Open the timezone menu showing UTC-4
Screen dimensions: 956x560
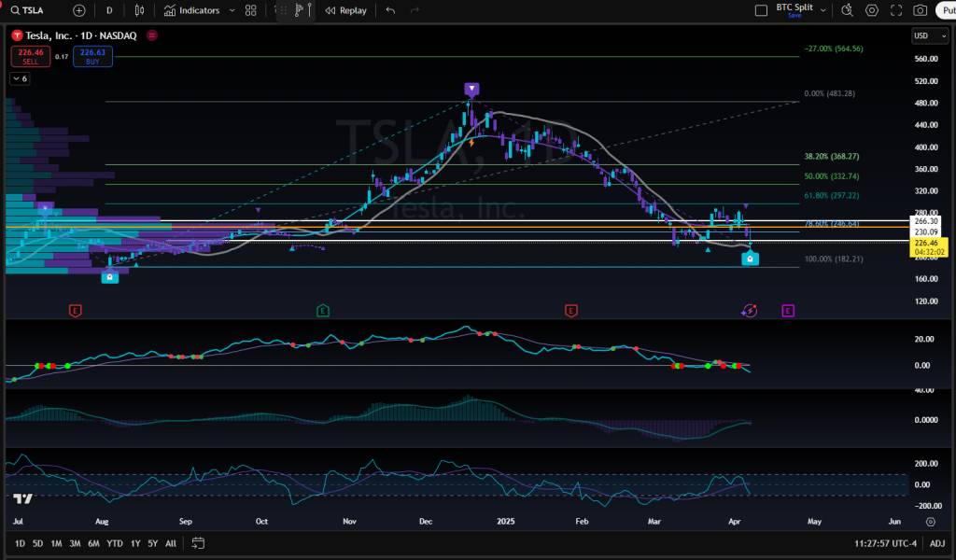pyautogui.click(x=885, y=543)
